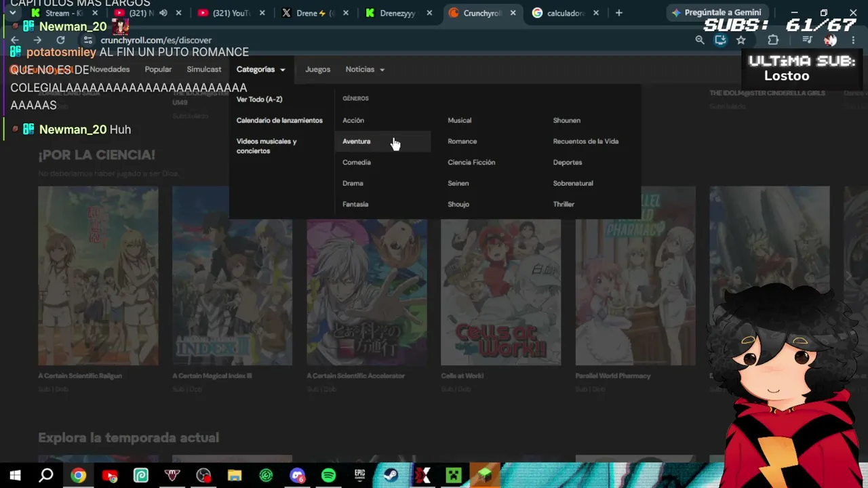Open File Explorer from the taskbar
868x488 pixels.
[235, 476]
